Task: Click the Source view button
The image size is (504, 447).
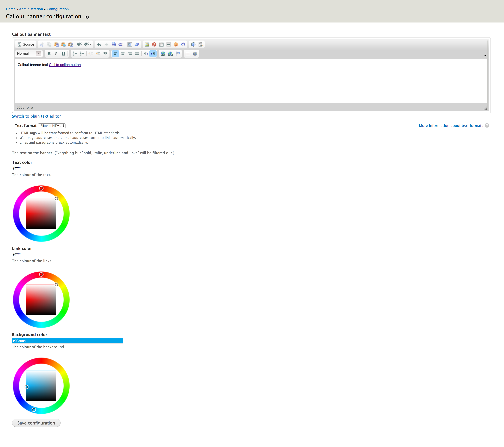Action: [26, 44]
